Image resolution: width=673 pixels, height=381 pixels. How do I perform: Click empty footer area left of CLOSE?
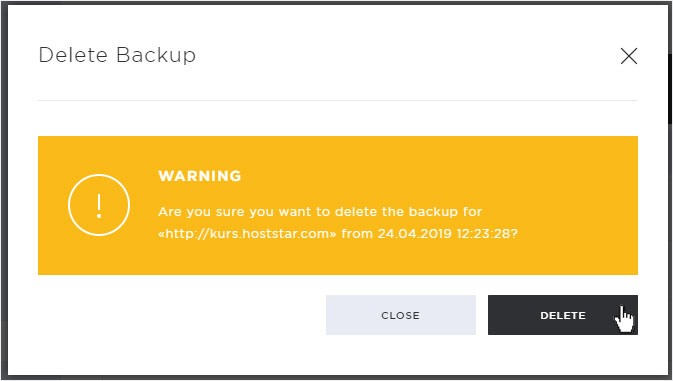180,315
